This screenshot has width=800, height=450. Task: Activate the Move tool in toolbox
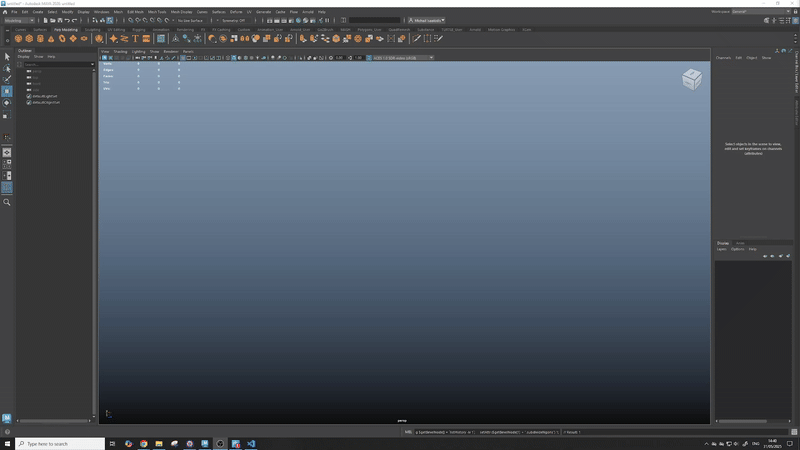[6, 91]
